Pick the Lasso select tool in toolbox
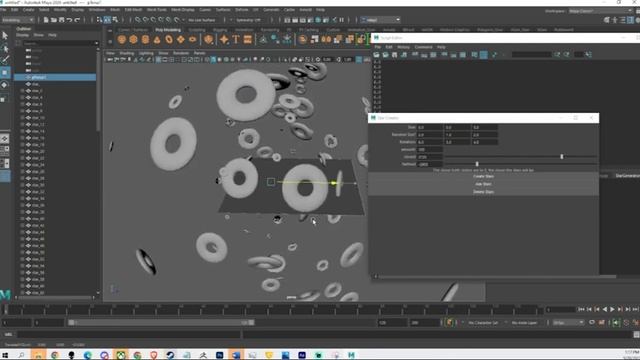This screenshot has height=360, width=640. coord(5,48)
